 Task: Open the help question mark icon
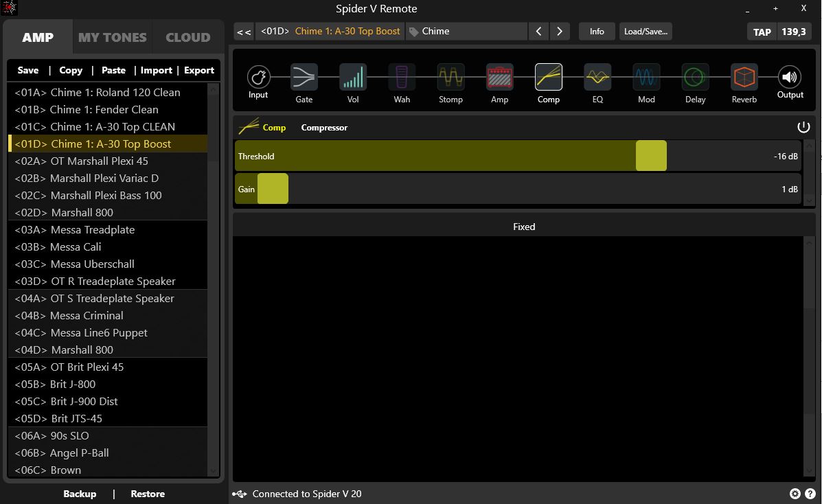(810, 494)
